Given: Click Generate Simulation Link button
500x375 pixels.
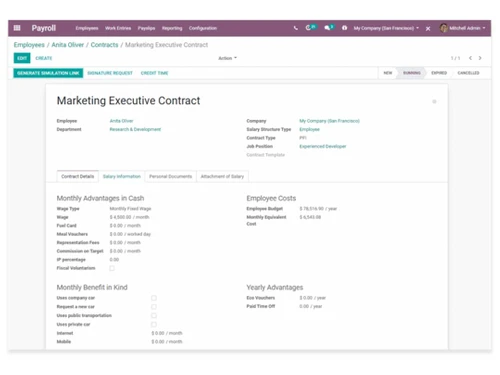Looking at the screenshot, I should (x=48, y=73).
